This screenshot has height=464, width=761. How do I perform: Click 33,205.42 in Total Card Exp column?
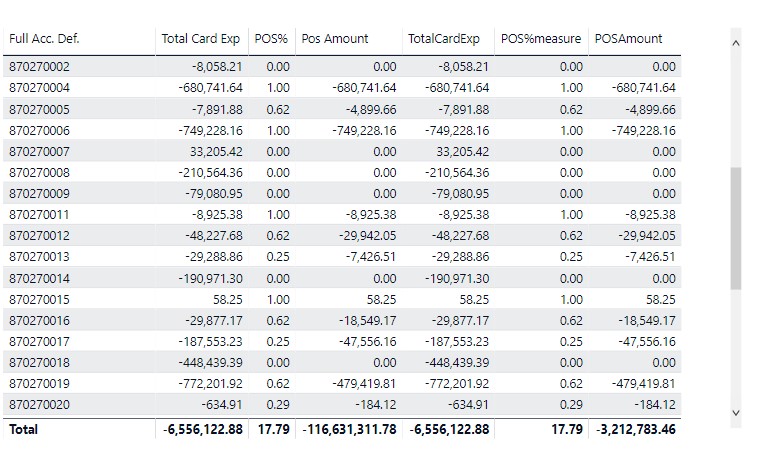(x=216, y=151)
